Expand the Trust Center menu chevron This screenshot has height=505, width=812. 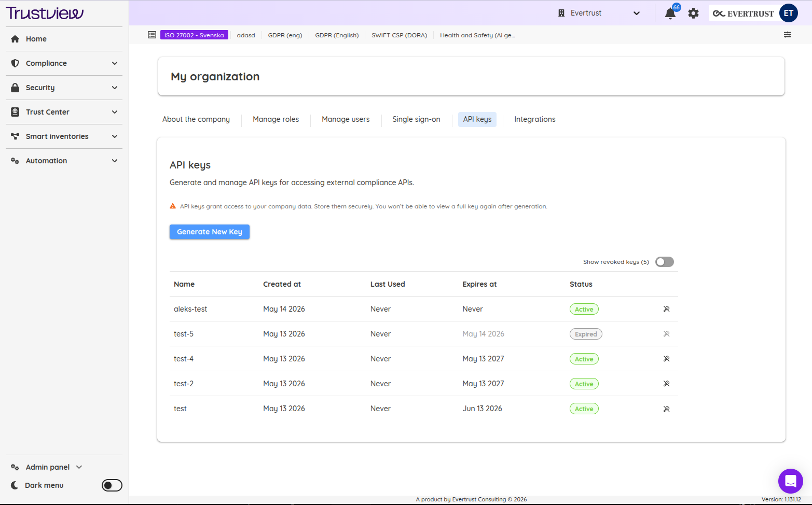(115, 112)
